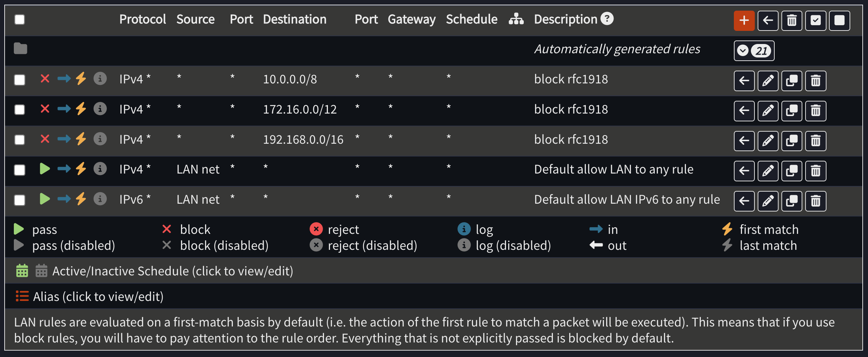The height and width of the screenshot is (357, 868).
Task: Select checkbox for the 10.0.0.0/8 rule
Action: coord(20,80)
